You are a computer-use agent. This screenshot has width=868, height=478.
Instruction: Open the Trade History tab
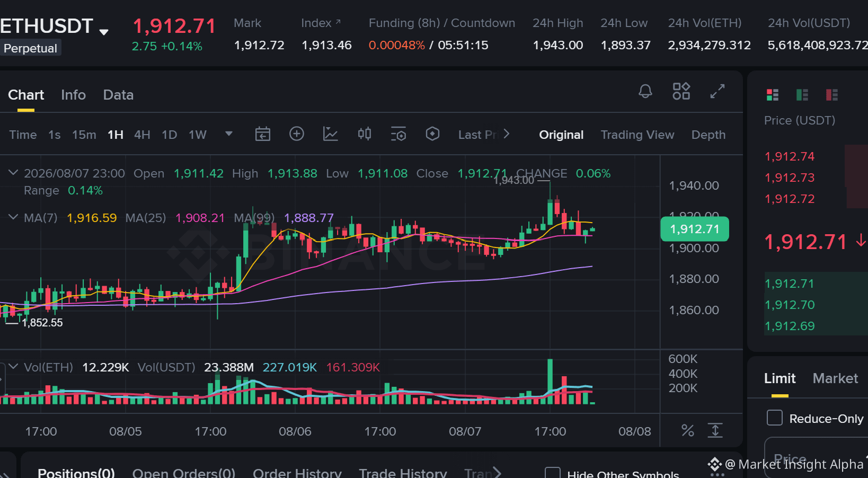pyautogui.click(x=403, y=473)
